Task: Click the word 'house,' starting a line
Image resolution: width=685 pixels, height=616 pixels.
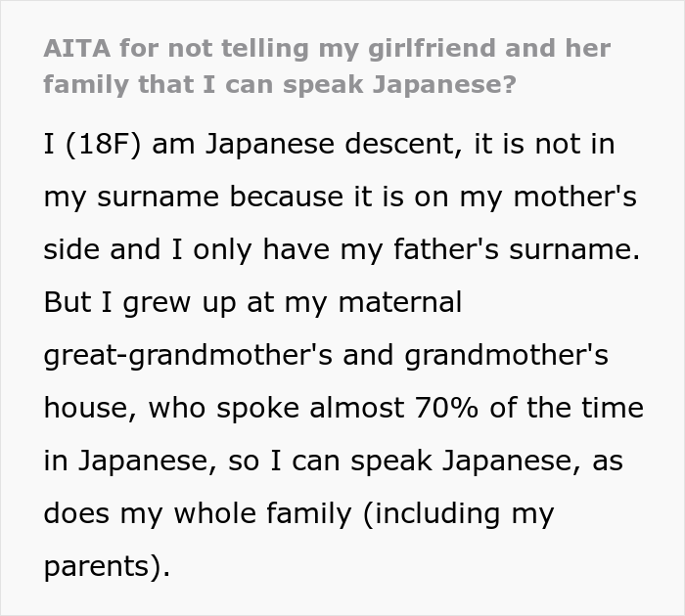Action: [x=88, y=409]
